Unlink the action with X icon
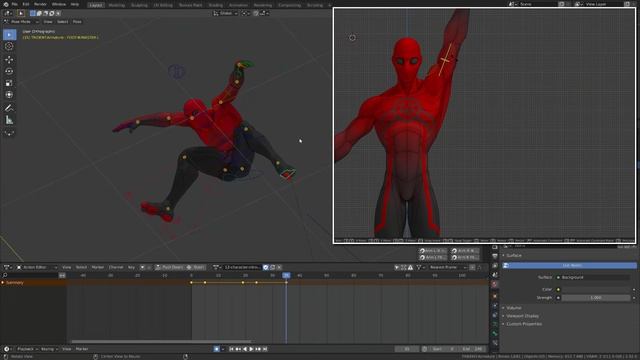The height and width of the screenshot is (360, 640). [279, 267]
